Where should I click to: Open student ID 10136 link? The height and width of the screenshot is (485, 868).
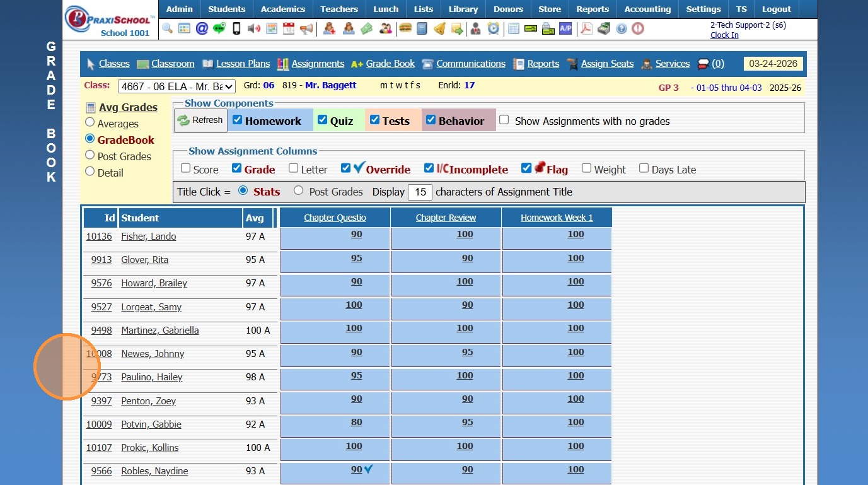(x=99, y=237)
